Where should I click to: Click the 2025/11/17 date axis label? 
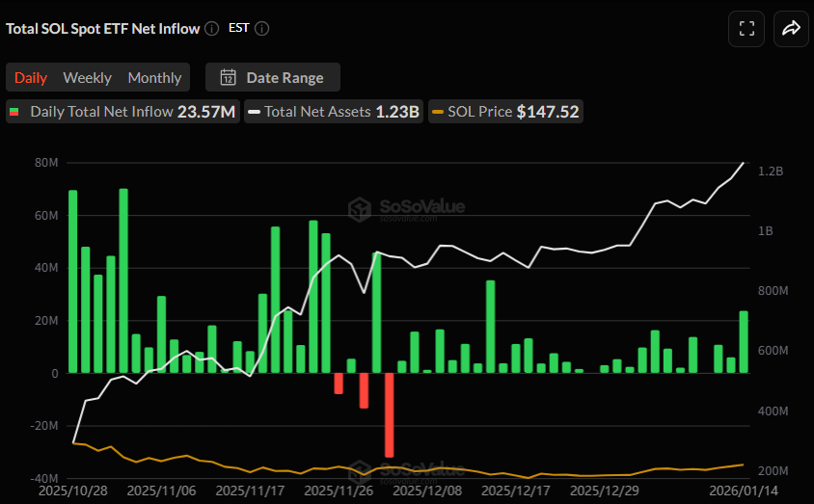249,491
